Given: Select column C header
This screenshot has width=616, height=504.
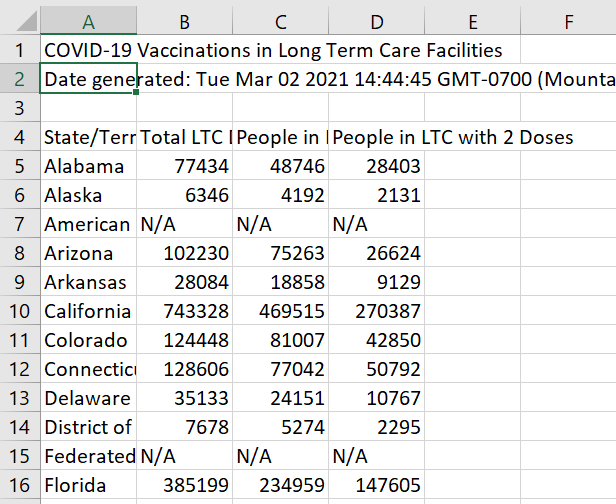Looking at the screenshot, I should pyautogui.click(x=281, y=21).
